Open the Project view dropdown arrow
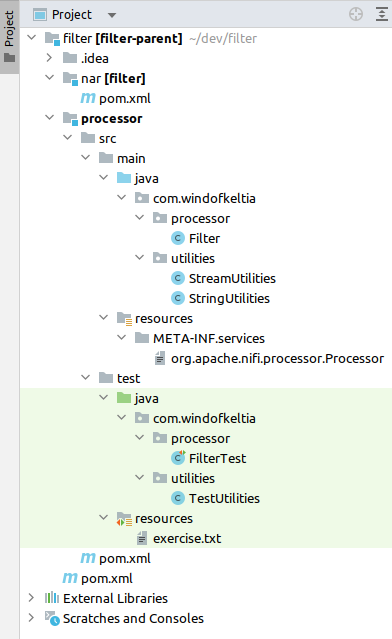This screenshot has height=639, width=392. pyautogui.click(x=112, y=15)
